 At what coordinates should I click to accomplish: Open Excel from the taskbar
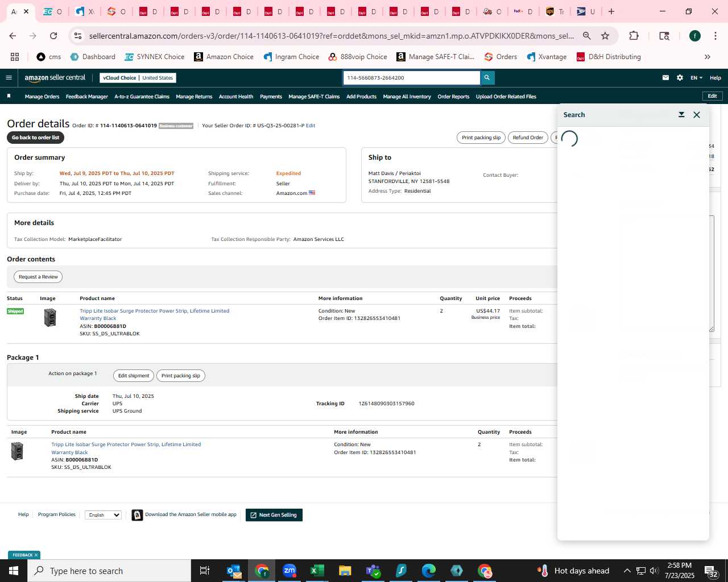317,571
